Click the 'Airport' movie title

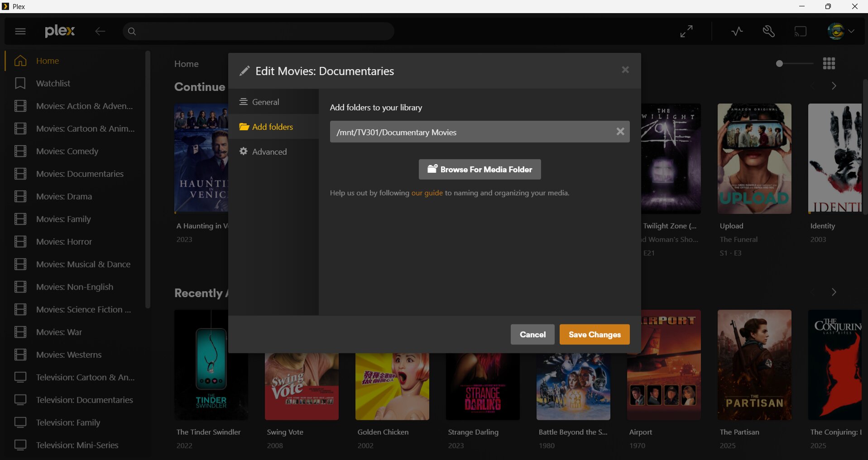(x=641, y=432)
